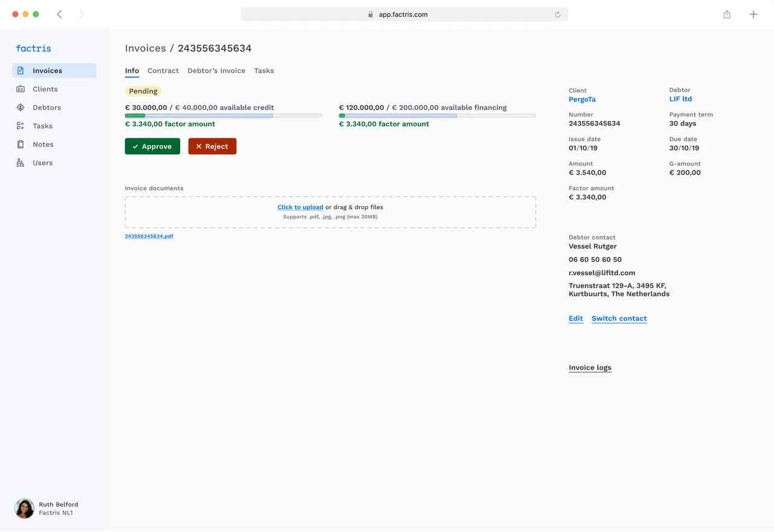
Task: Click the debtor email r.vessel@lifltd.com
Action: 602,273
